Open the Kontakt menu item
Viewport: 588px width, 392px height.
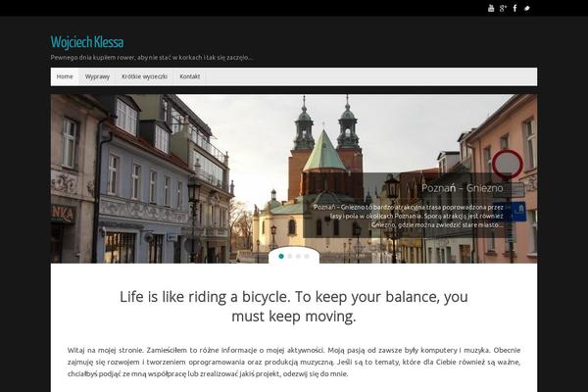coord(190,76)
